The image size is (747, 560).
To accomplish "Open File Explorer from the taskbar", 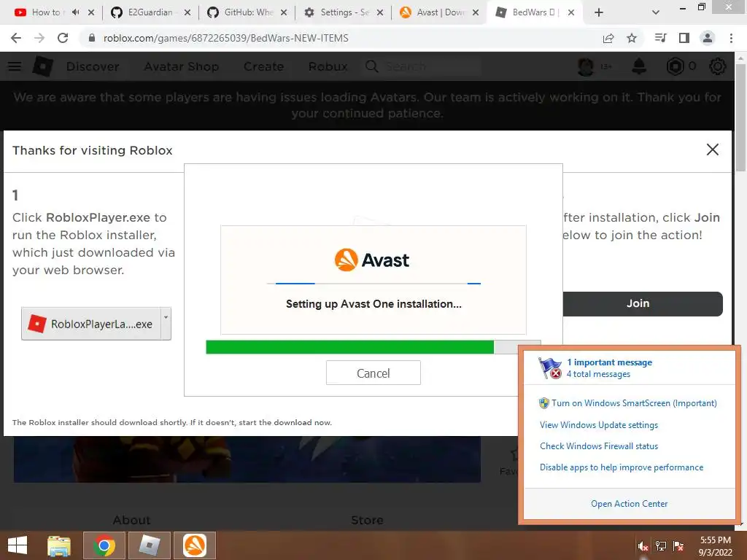I will (x=59, y=545).
